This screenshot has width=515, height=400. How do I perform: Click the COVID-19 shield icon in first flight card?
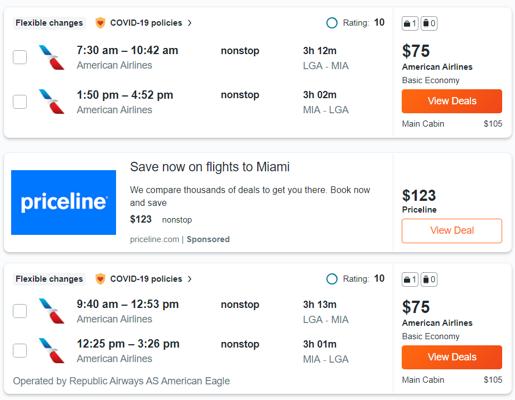point(100,23)
